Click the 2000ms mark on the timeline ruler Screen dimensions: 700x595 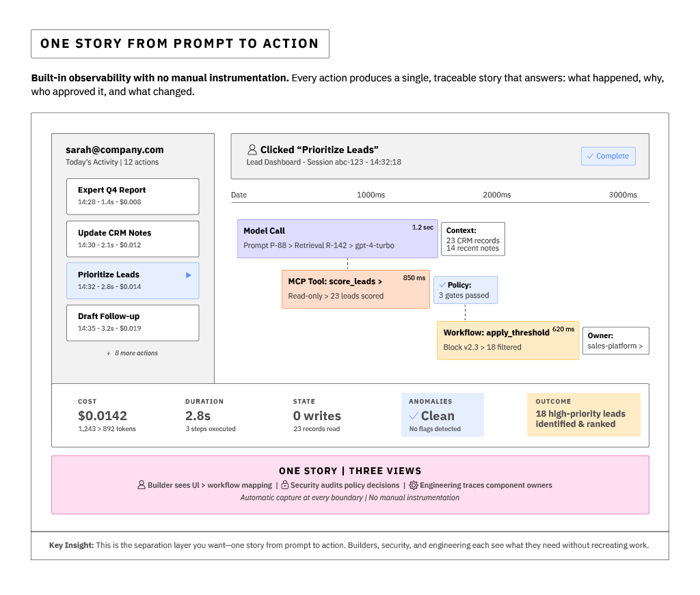[x=496, y=195]
